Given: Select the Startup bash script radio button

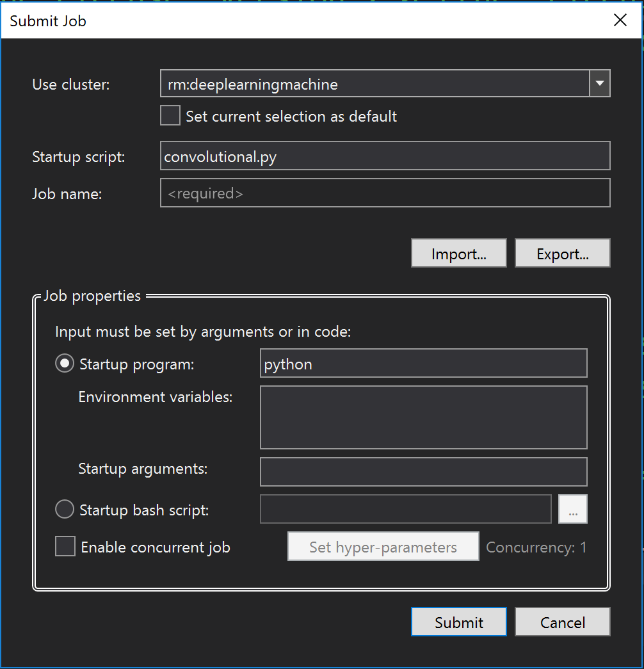Looking at the screenshot, I should coord(64,509).
